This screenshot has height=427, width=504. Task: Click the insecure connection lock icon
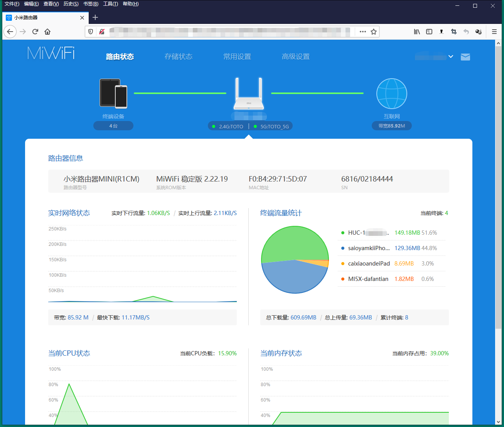tap(102, 32)
